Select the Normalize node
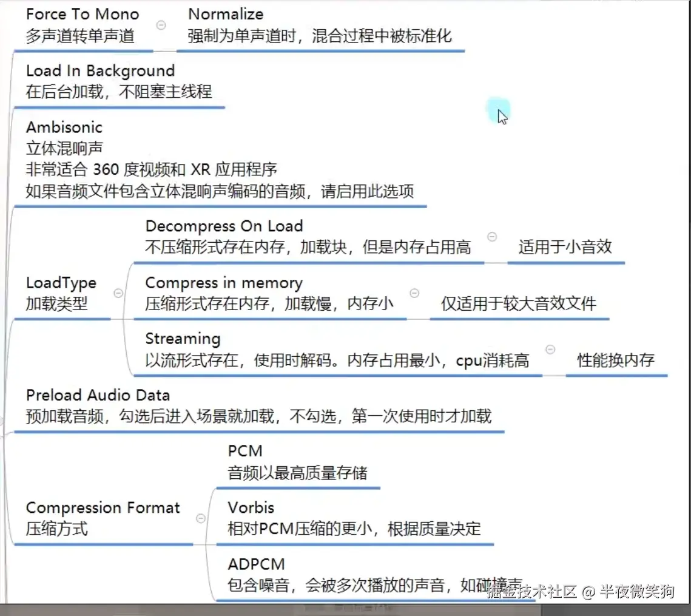This screenshot has width=691, height=616. coord(320,25)
